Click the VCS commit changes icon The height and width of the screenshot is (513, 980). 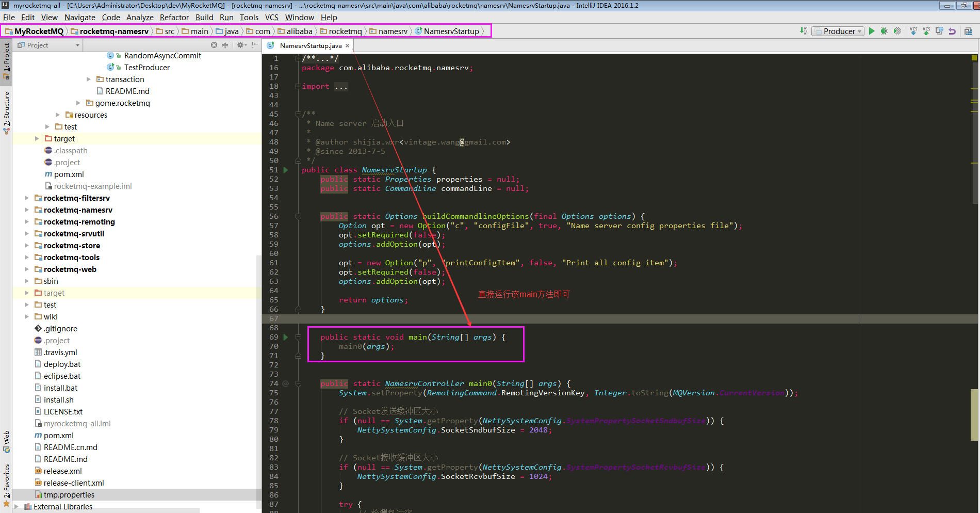pyautogui.click(x=926, y=31)
